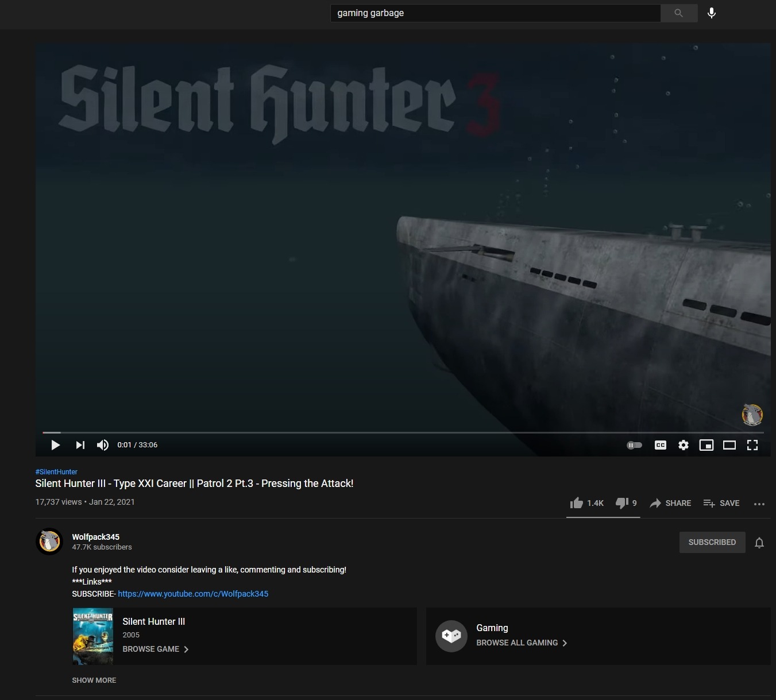The image size is (776, 700).
Task: Turn on closed captions
Action: [661, 445]
